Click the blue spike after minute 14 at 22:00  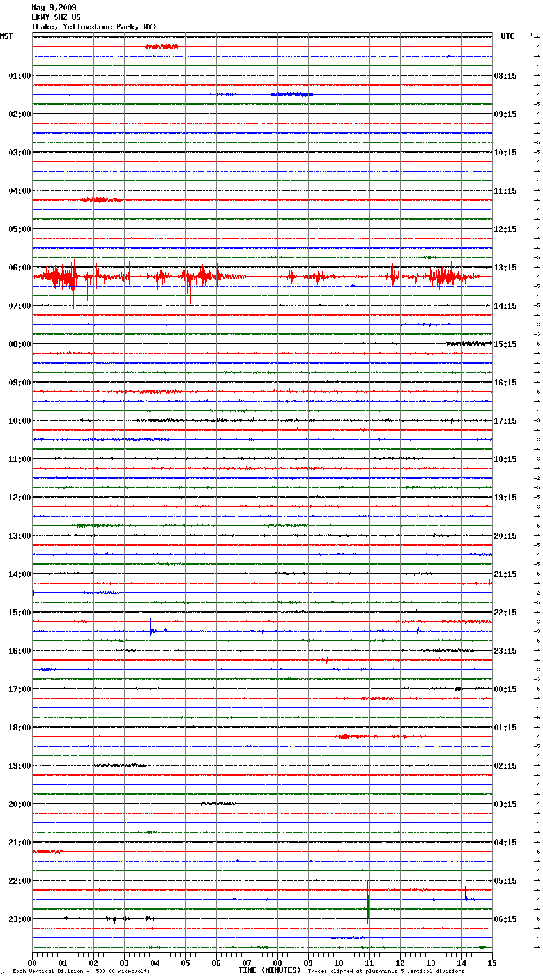pos(466,897)
